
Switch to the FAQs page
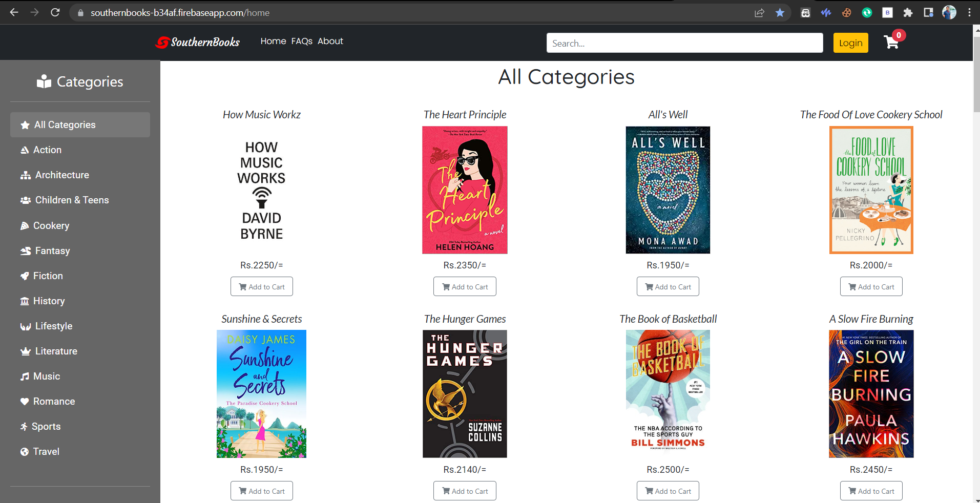[x=302, y=41]
